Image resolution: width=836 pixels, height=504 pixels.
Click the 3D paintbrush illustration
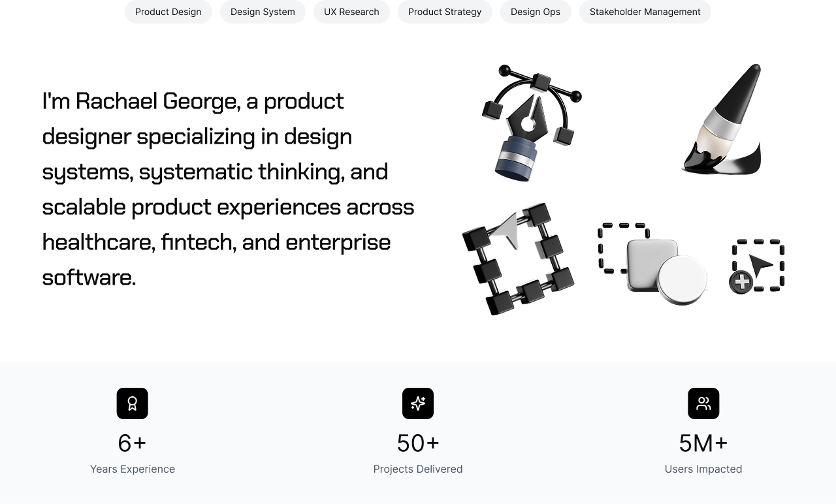coord(722,119)
